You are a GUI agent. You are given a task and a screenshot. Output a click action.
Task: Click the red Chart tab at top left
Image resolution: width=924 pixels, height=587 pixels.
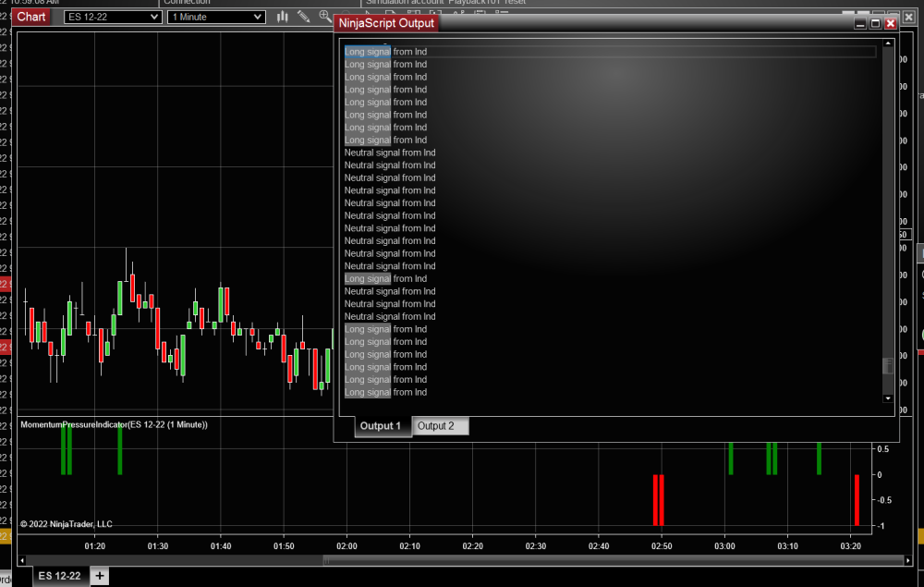pyautogui.click(x=31, y=16)
